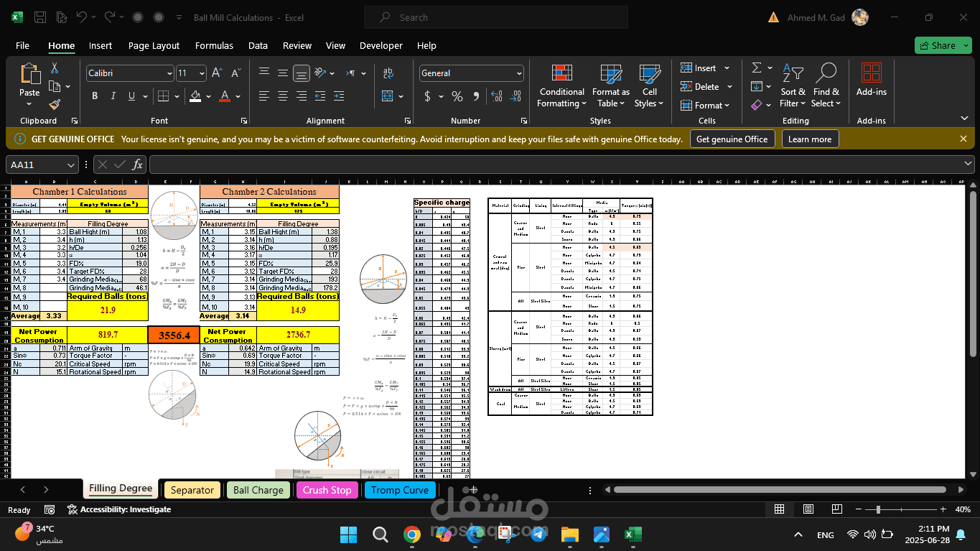Open Sort & Filter dropdown
The height and width of the screenshot is (551, 980).
point(793,85)
